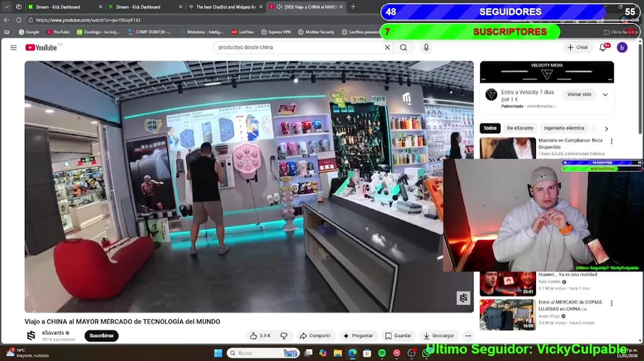
Task: Like the video (3.9 K)
Action: point(261,335)
